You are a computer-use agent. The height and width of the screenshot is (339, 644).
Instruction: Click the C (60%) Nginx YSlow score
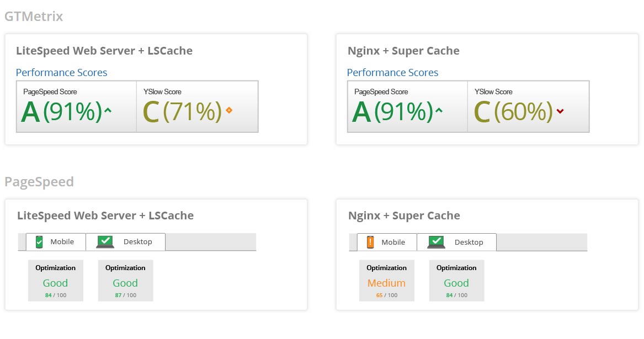(513, 112)
